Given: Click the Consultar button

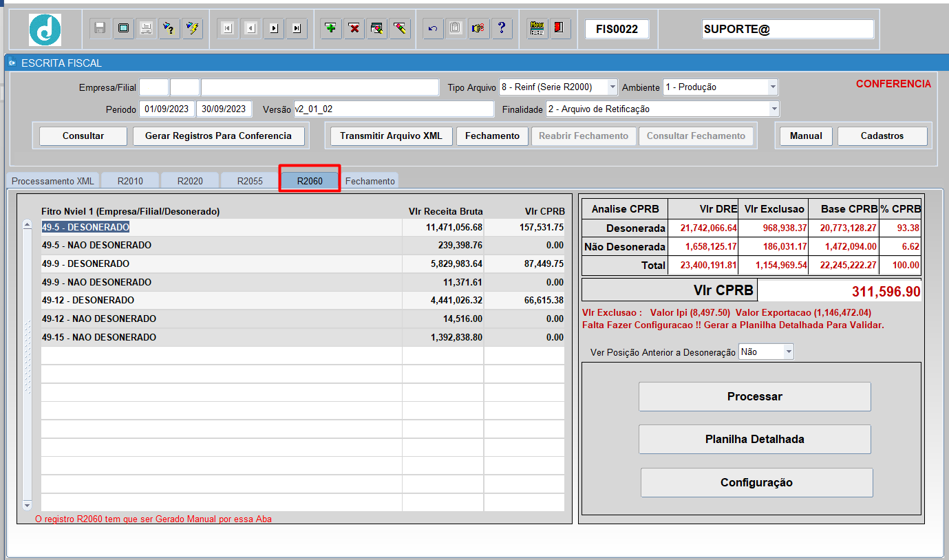Looking at the screenshot, I should click(83, 136).
